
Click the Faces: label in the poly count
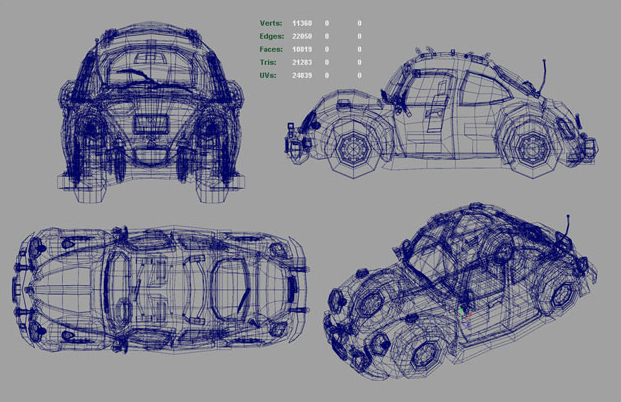click(x=271, y=50)
